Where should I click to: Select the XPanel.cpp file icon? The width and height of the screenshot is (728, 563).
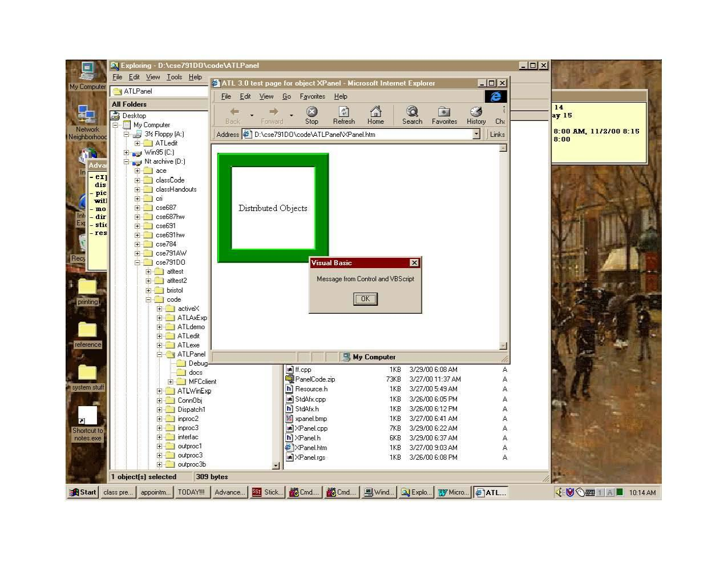point(289,428)
